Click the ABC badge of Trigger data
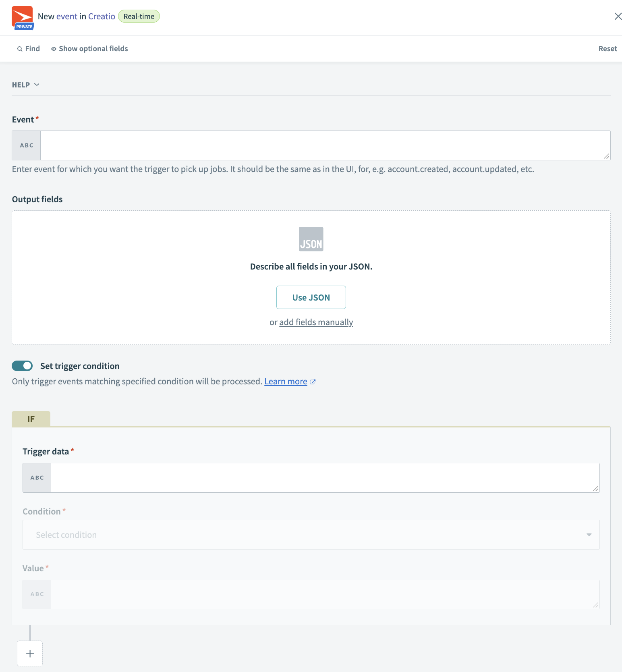Screen dimensions: 622x672 pos(37,478)
